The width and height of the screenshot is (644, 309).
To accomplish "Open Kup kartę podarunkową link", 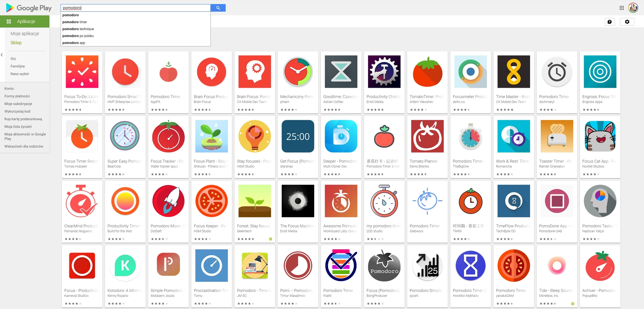I will [23, 119].
